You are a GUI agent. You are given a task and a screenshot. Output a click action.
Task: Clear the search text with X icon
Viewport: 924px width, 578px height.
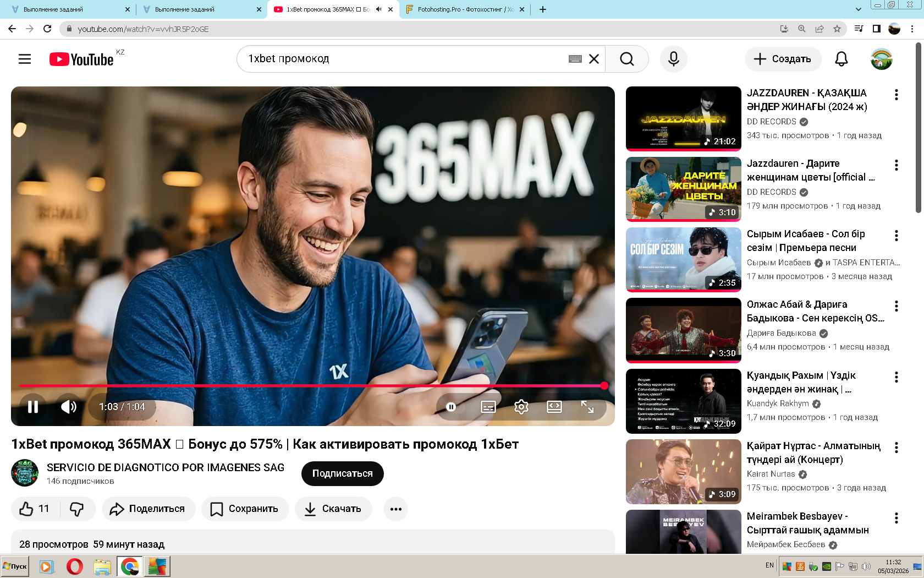pyautogui.click(x=594, y=59)
